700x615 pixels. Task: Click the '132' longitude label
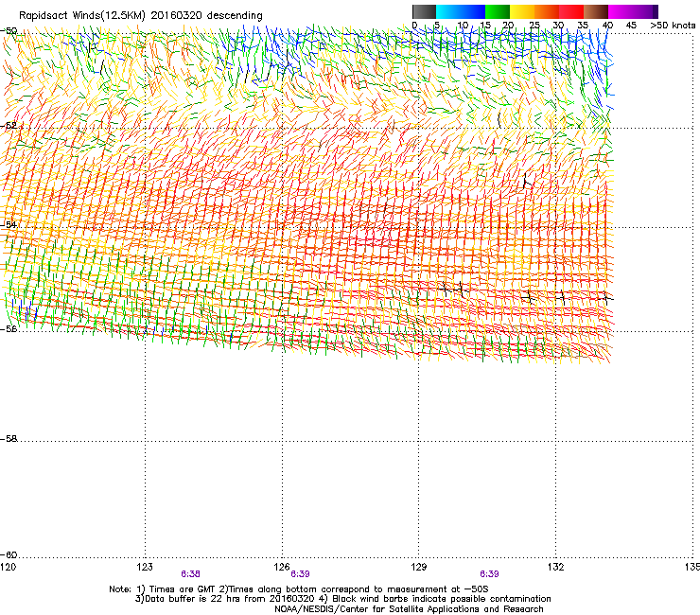tap(555, 567)
